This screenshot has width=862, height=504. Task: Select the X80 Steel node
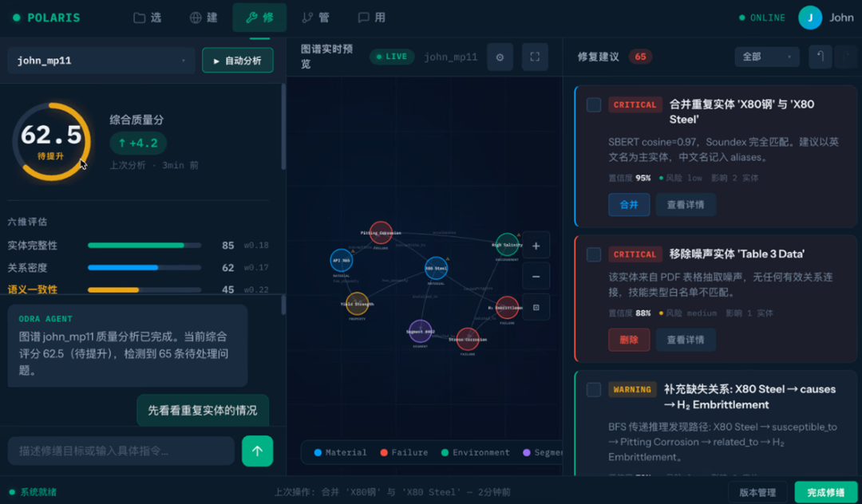pyautogui.click(x=436, y=268)
